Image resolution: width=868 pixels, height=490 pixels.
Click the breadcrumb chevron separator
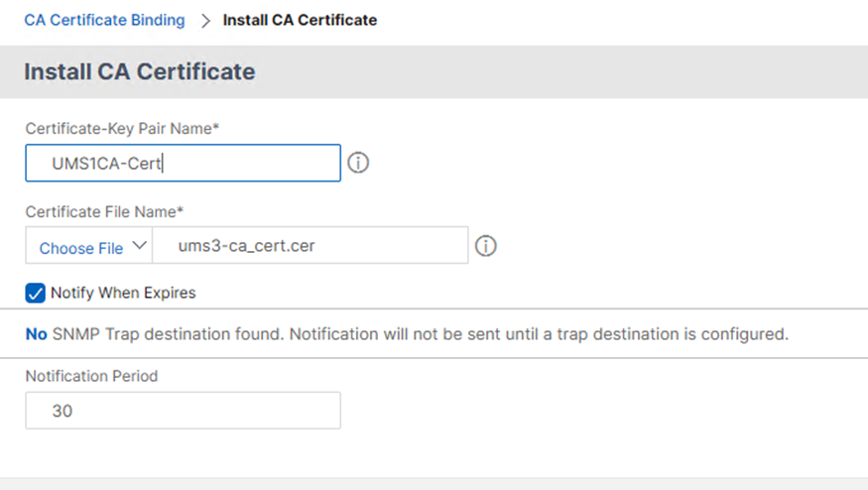click(205, 21)
